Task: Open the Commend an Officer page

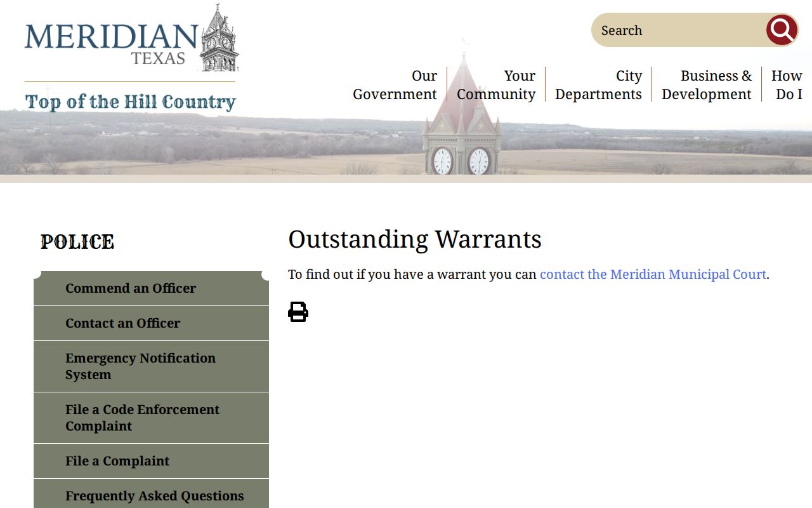Action: click(151, 288)
